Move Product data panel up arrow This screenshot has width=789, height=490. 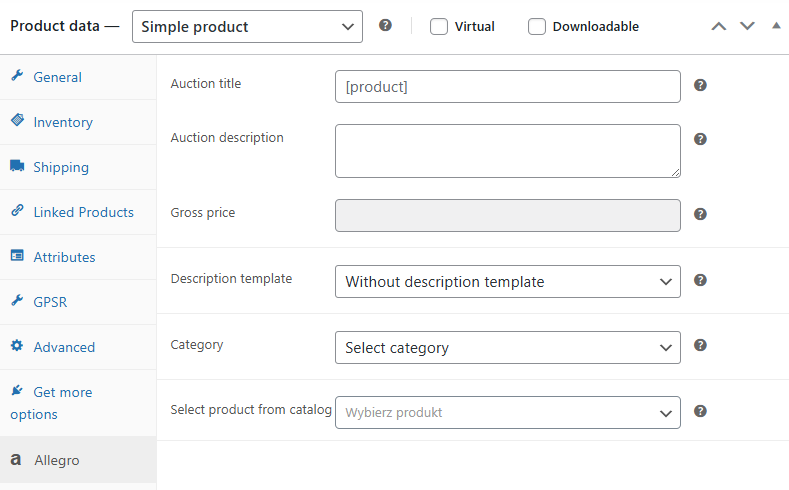coord(719,26)
